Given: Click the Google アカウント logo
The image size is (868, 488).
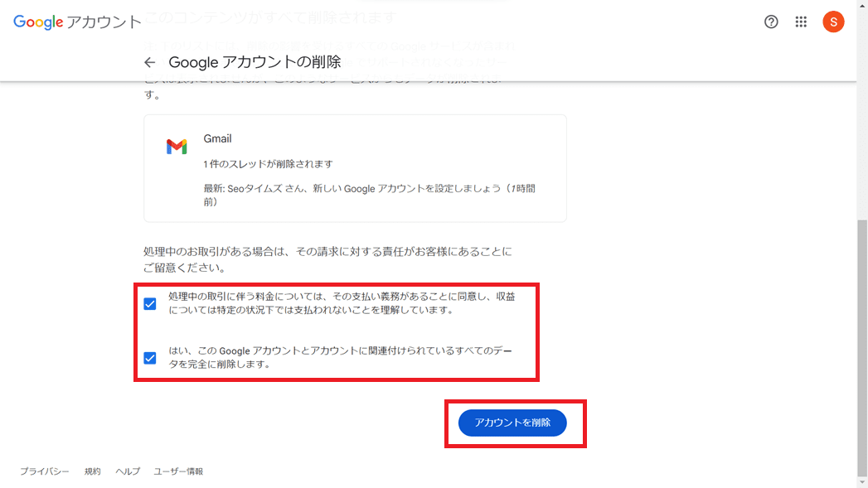Looking at the screenshot, I should 77,22.
